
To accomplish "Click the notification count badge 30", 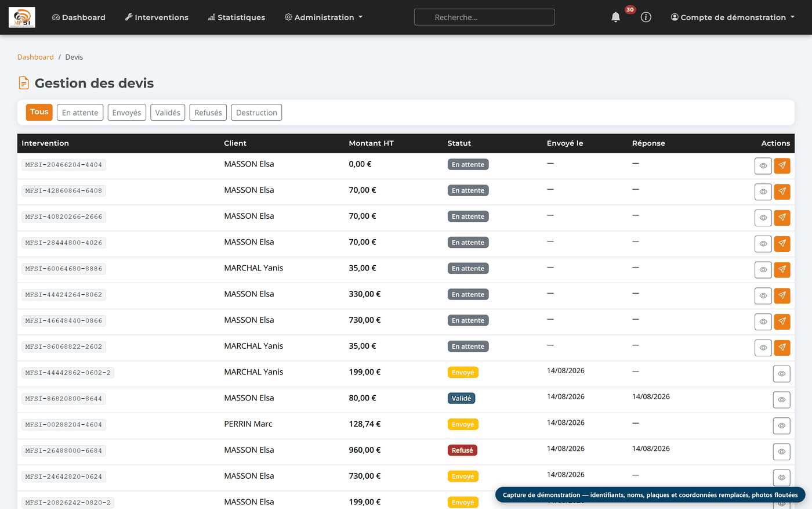I will pyautogui.click(x=630, y=10).
